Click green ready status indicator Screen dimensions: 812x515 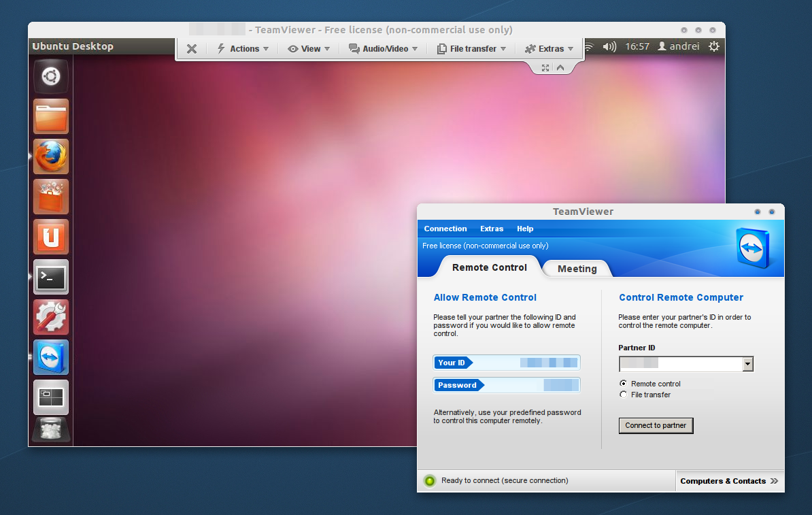pyautogui.click(x=430, y=481)
